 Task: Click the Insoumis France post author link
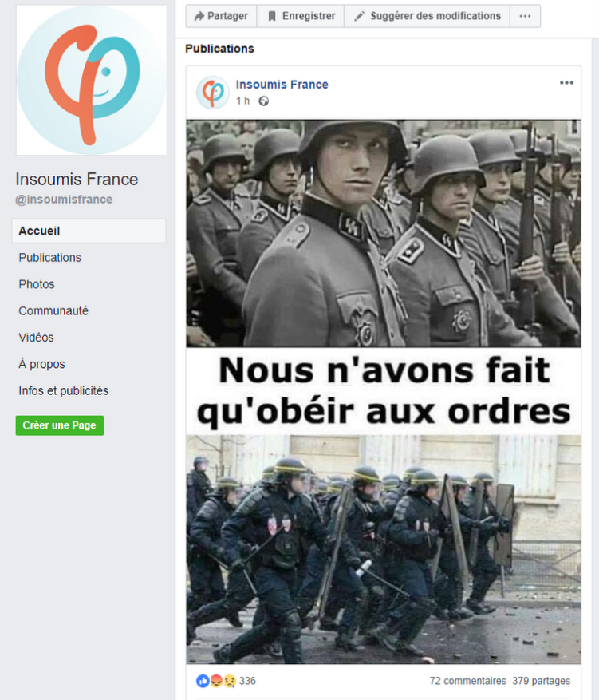tap(282, 85)
